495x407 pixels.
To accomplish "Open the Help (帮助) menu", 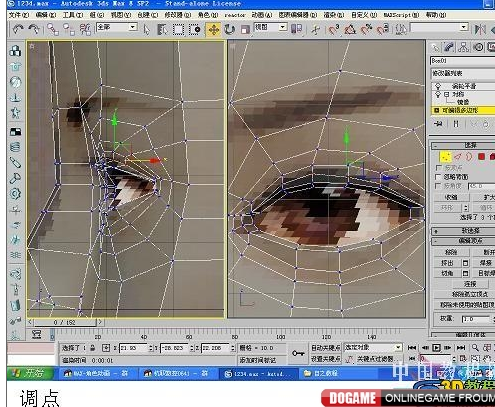I will [x=436, y=15].
